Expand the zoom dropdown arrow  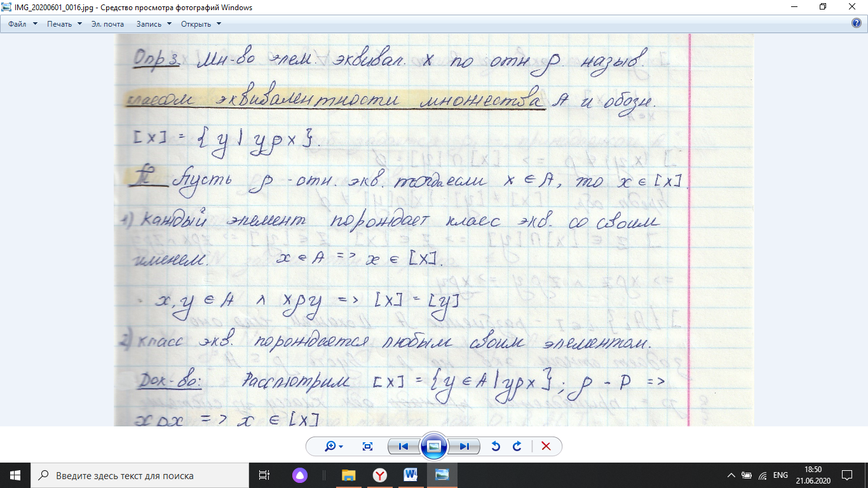coord(341,447)
